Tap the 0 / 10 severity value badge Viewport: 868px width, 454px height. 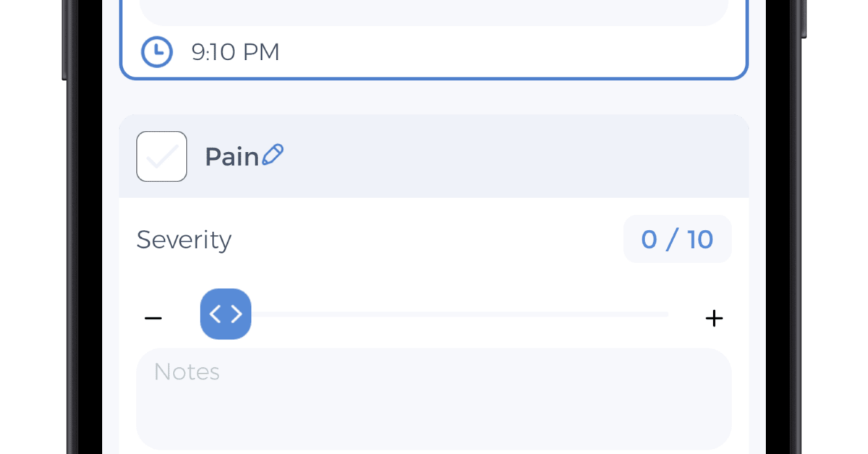point(677,239)
